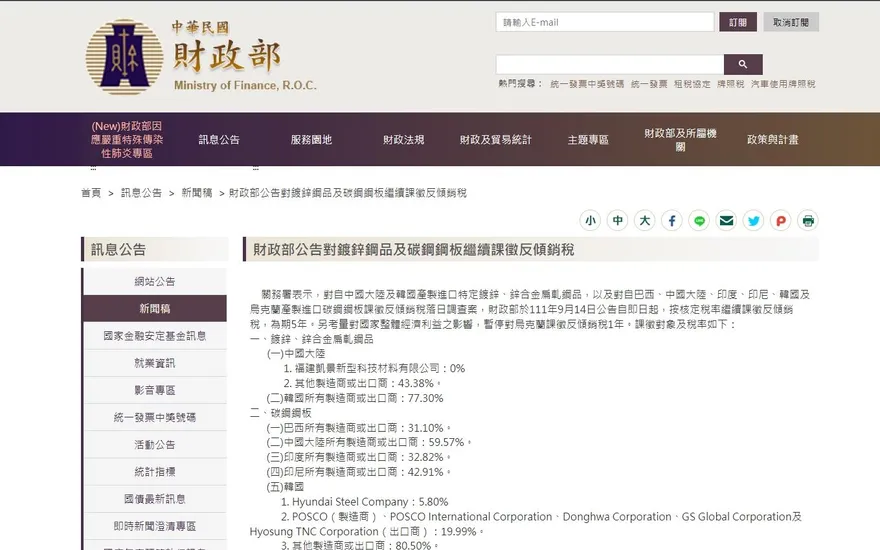Click the line '(三)印度所有製造商或出口商：32.82%'
880x550 pixels.
point(359,457)
